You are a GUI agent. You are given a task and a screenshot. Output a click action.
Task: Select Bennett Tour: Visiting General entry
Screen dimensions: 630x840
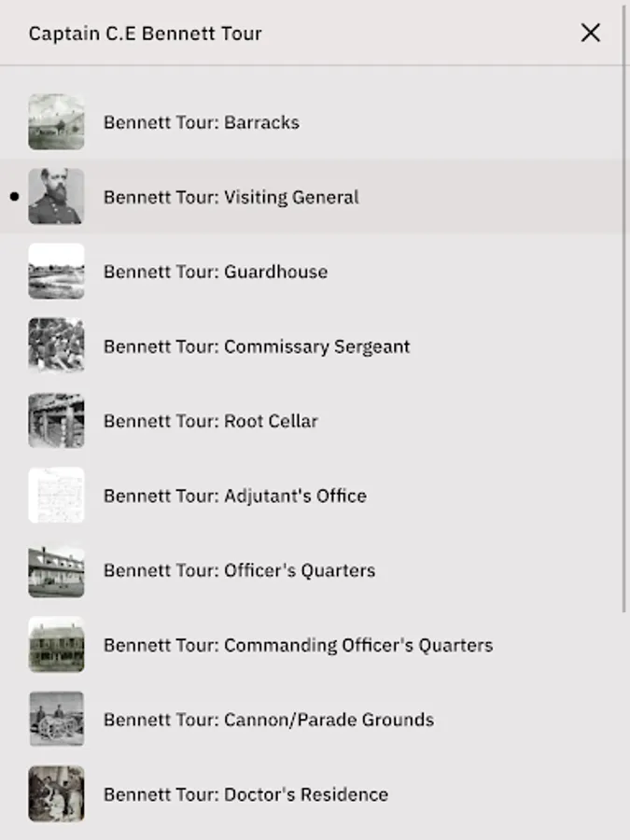point(231,197)
